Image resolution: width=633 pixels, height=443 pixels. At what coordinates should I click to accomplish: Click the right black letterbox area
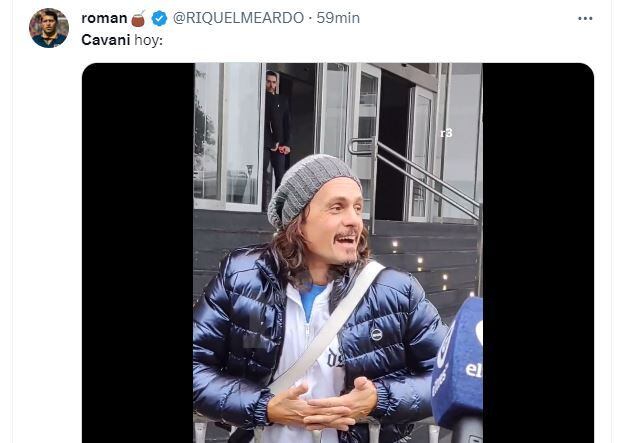538,253
